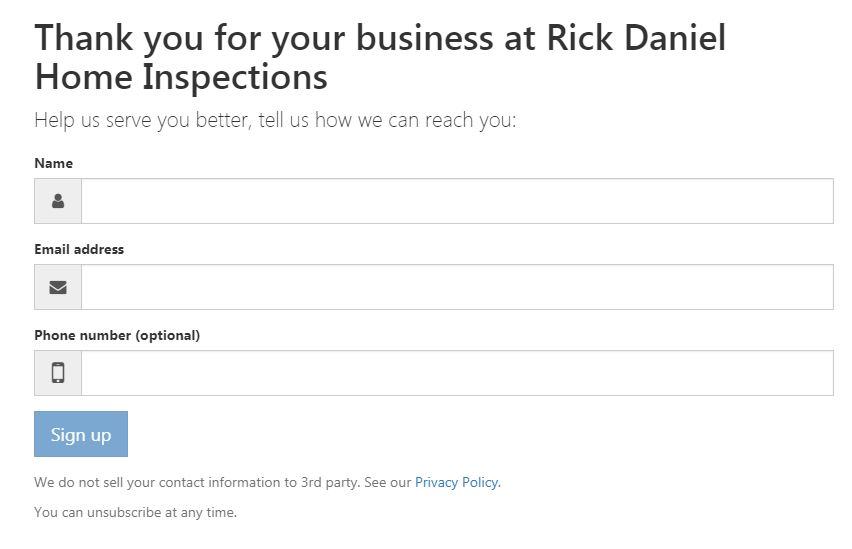Click the Phone number (optional) label

pyautogui.click(x=117, y=335)
